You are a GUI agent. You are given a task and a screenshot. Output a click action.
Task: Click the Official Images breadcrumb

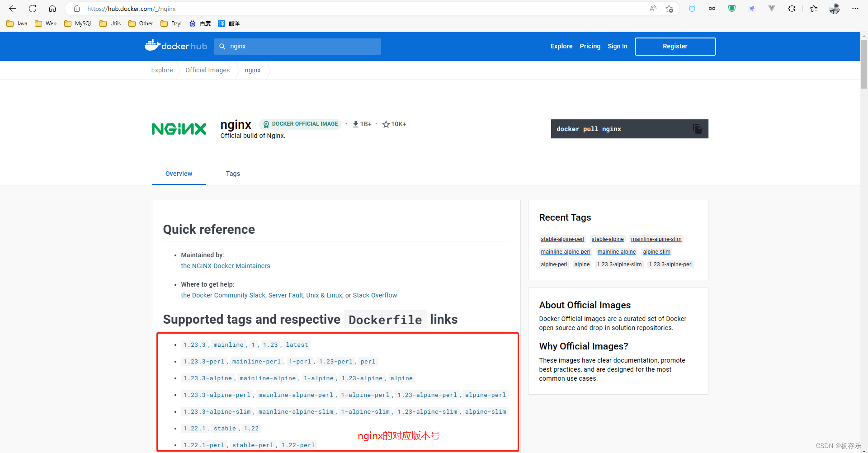pyautogui.click(x=208, y=70)
